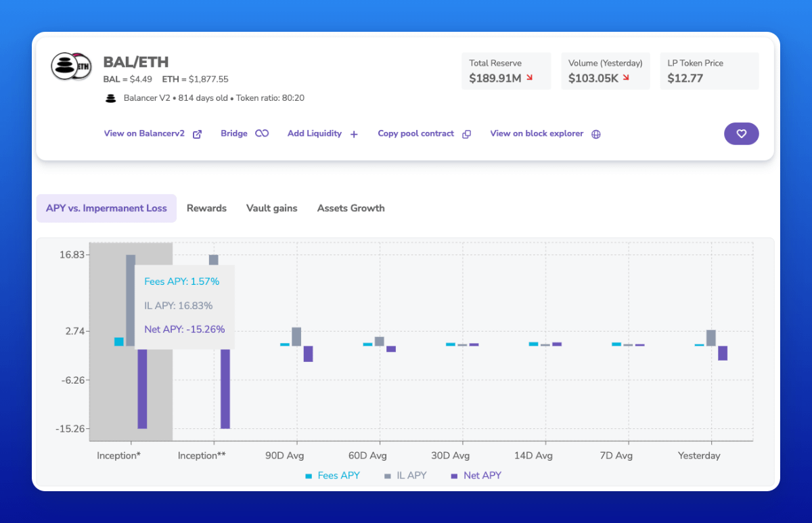Click the View on block explorer link
Viewport: 812px width, 523px height.
(x=537, y=134)
